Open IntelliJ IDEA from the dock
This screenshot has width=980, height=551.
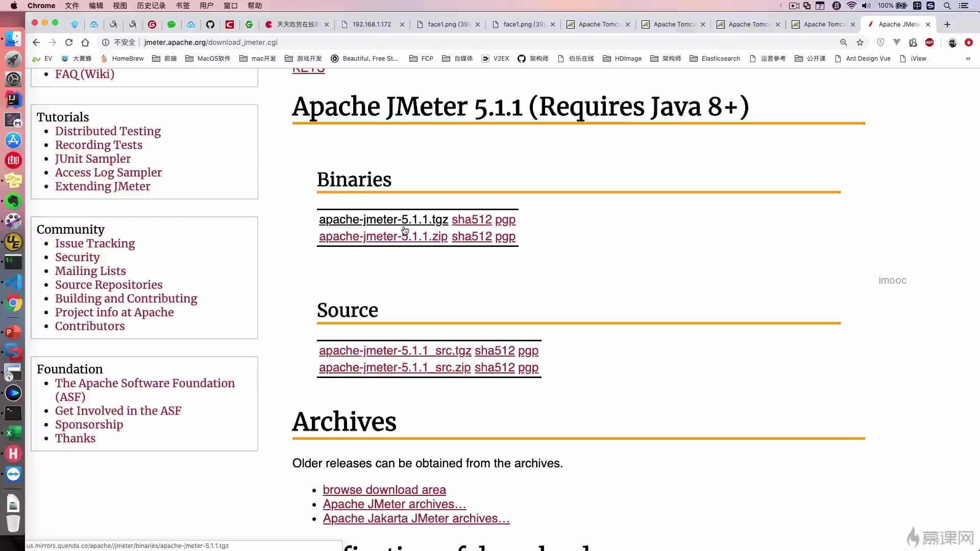click(x=13, y=99)
